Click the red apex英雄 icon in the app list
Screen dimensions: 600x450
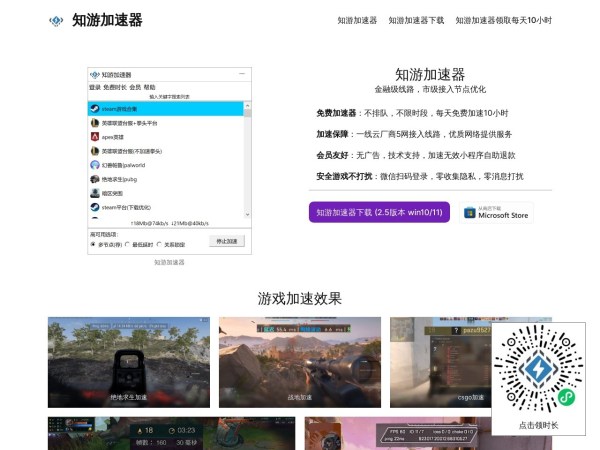click(x=95, y=137)
